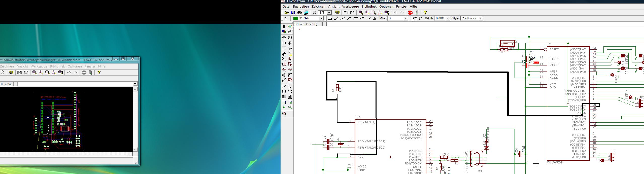Click the board window horizontal scrollbar right arrow

pos(130,154)
